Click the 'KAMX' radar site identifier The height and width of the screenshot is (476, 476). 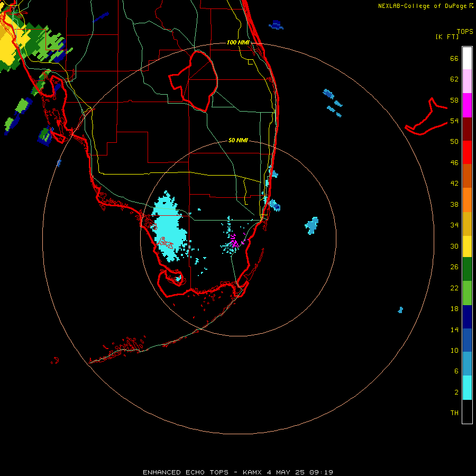pos(253,472)
